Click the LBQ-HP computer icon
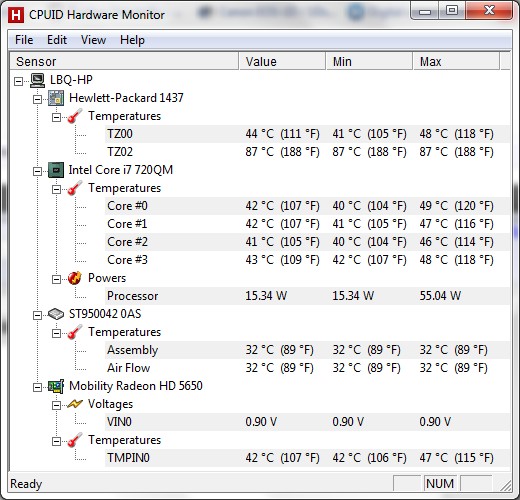This screenshot has height=500, width=520. coord(37,80)
